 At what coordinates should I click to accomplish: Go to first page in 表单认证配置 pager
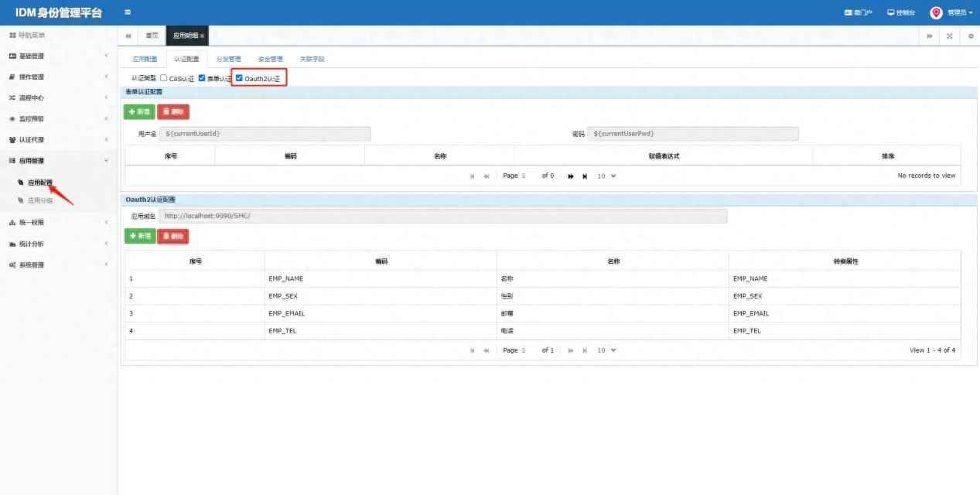[x=473, y=176]
